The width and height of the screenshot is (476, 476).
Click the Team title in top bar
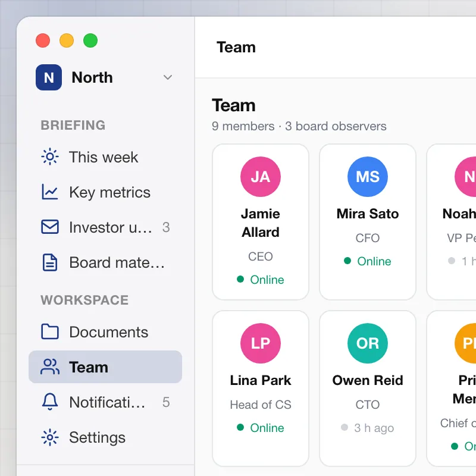point(236,48)
